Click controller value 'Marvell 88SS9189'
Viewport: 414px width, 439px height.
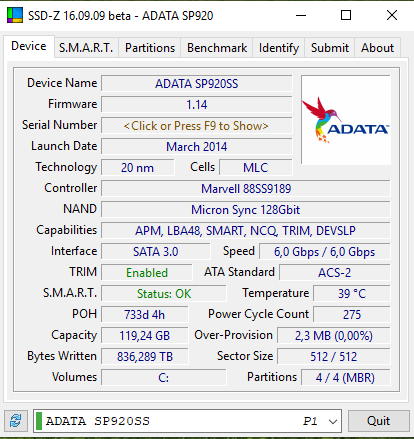(x=246, y=189)
